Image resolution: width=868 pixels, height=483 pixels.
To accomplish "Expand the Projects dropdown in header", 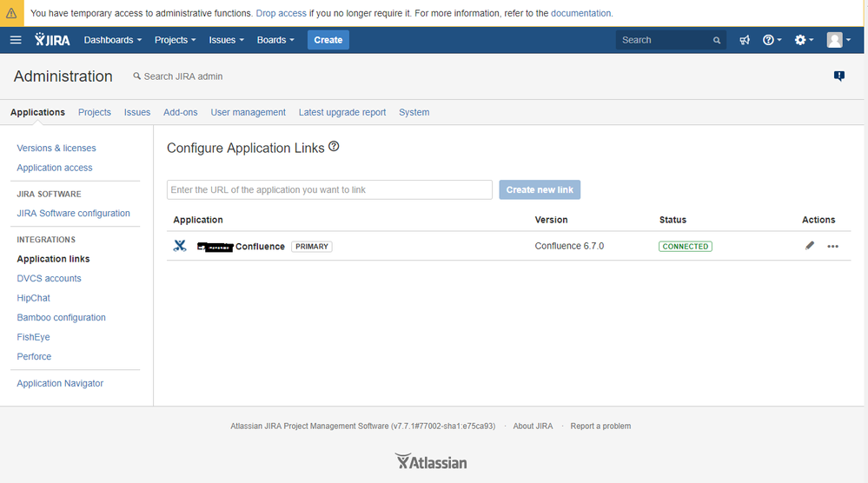I will tap(175, 40).
